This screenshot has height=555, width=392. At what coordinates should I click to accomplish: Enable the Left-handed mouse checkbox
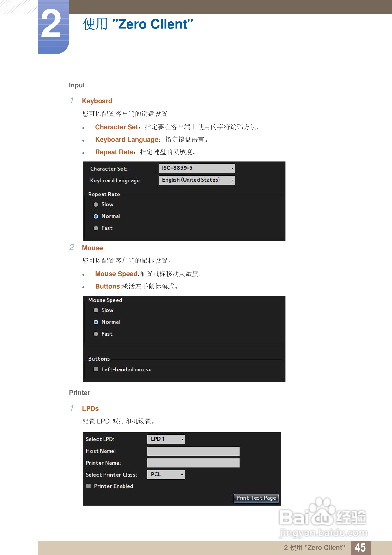click(x=96, y=369)
